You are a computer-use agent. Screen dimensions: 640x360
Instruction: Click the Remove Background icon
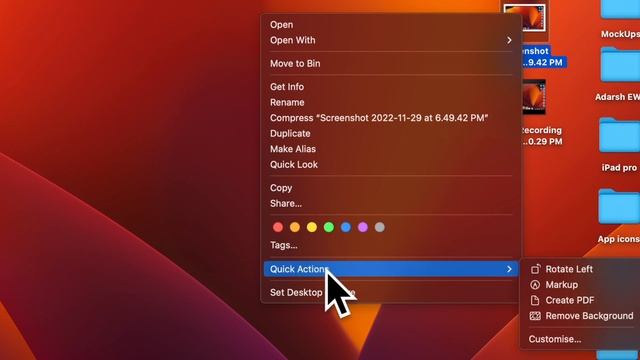click(x=535, y=316)
